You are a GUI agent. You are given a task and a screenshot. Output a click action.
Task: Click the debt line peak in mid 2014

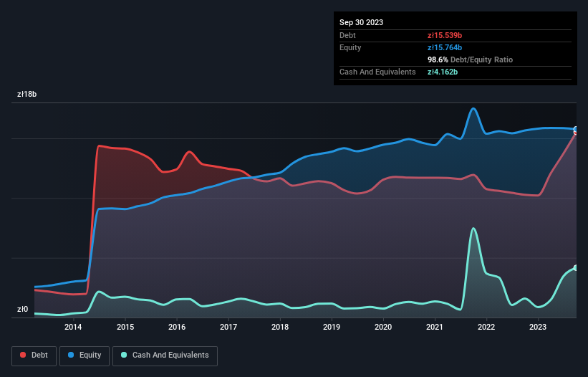[x=99, y=145]
